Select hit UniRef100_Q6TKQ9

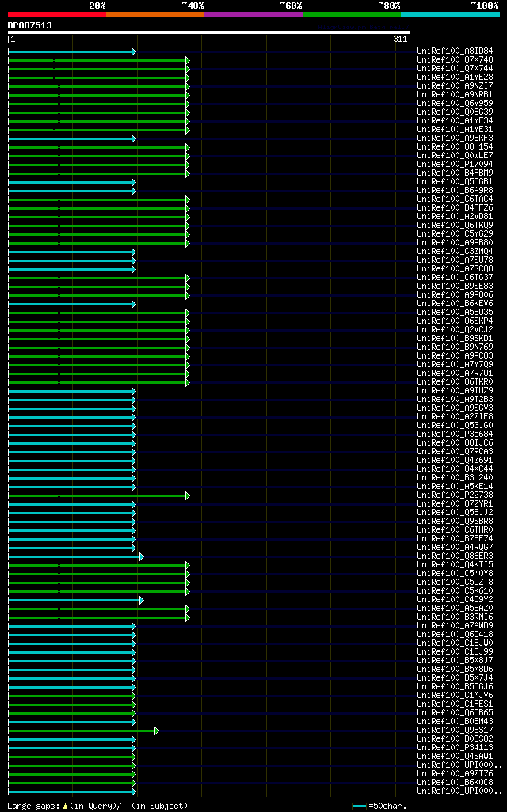(455, 226)
